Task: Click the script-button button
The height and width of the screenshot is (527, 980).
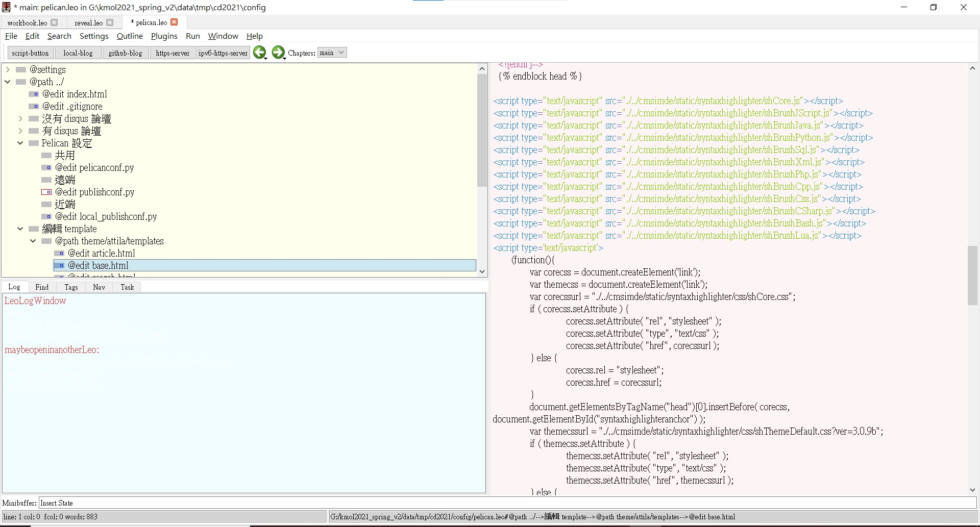Action: tap(30, 53)
